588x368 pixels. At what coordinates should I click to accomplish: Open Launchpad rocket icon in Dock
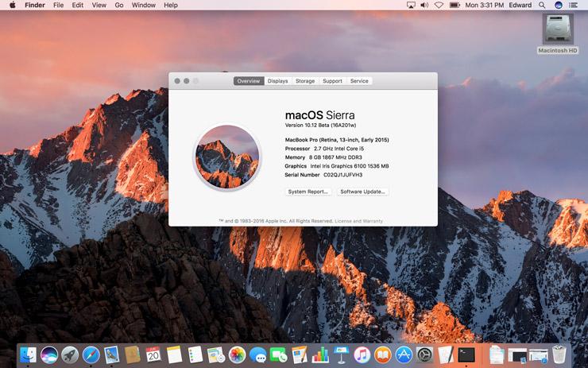(70, 354)
